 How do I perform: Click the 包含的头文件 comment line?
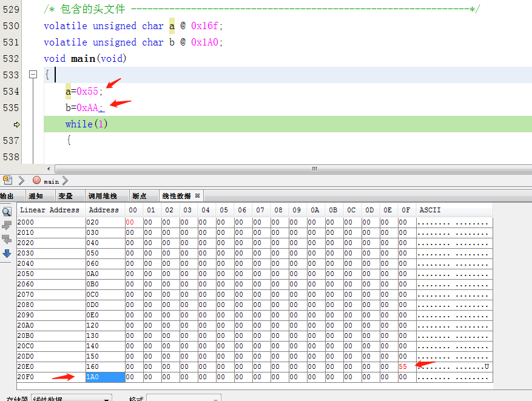click(261, 9)
